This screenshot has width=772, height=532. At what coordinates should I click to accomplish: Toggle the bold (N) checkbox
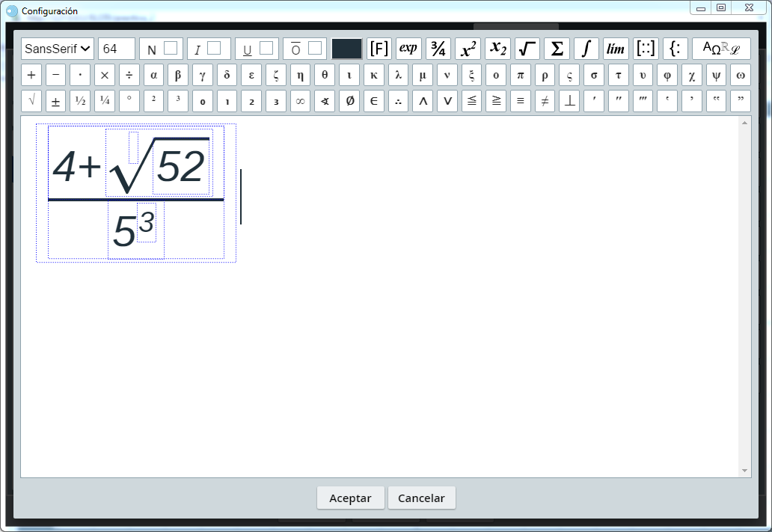coord(171,49)
